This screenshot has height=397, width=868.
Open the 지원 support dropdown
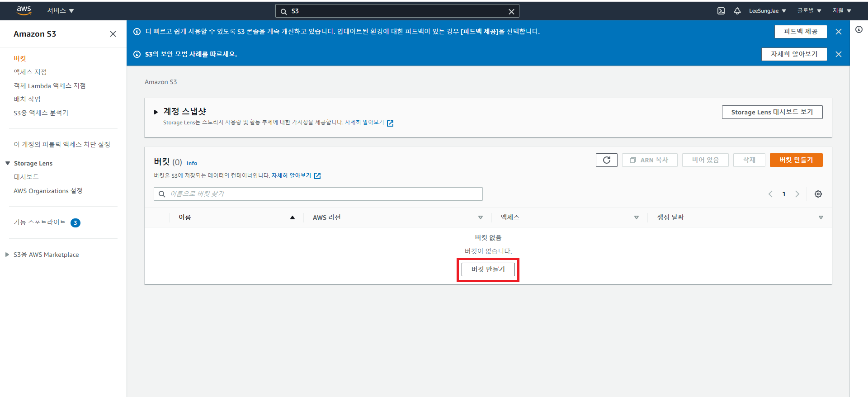click(x=842, y=11)
